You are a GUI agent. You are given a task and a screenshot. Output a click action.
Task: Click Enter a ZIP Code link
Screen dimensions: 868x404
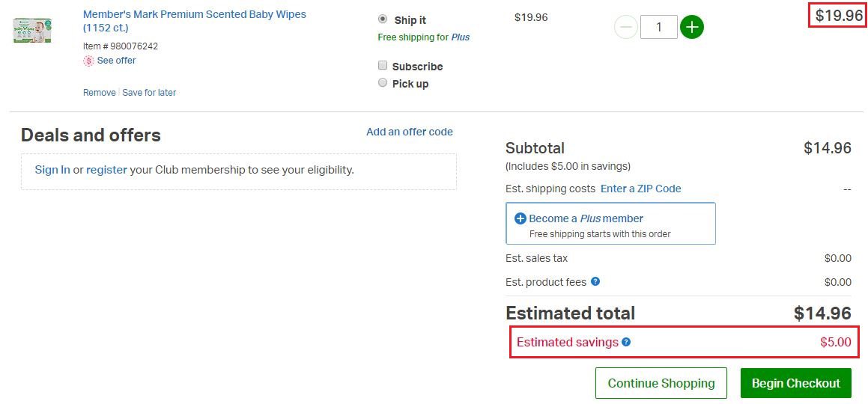(x=640, y=189)
